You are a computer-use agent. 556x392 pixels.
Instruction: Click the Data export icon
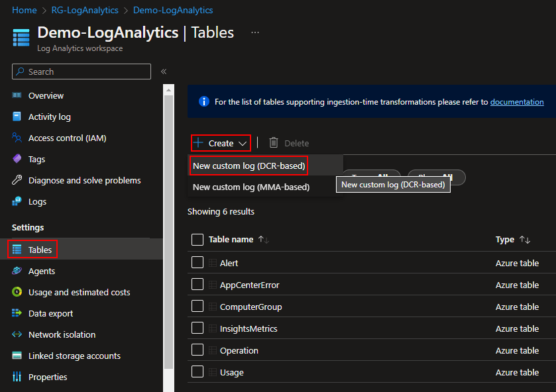(17, 313)
